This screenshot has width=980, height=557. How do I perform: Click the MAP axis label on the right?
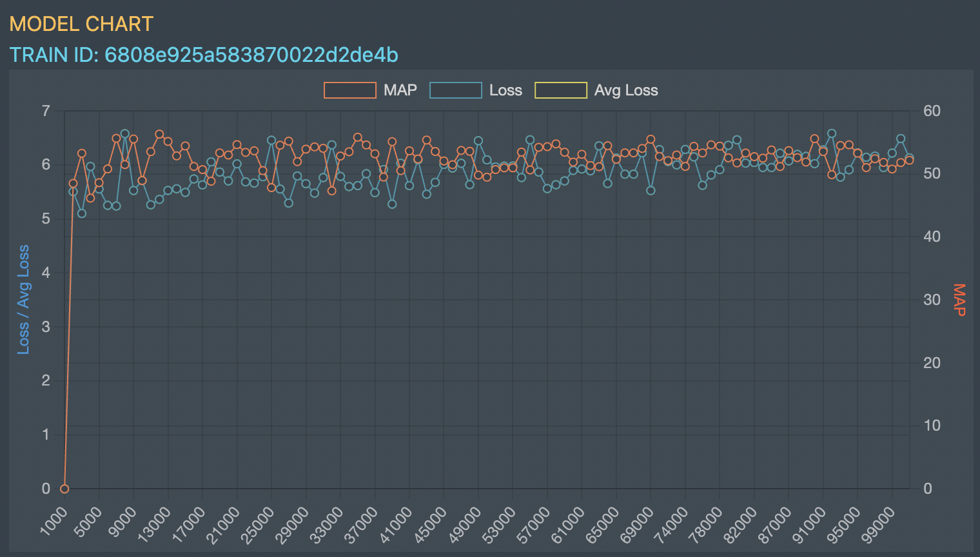(x=960, y=299)
